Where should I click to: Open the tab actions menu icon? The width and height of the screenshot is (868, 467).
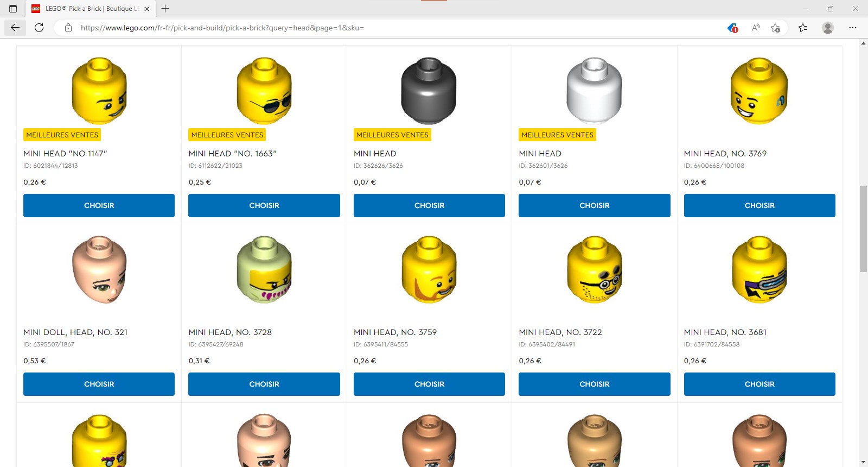(x=13, y=9)
